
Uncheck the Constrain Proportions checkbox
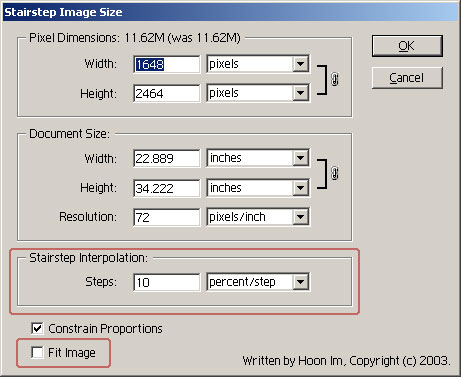tap(37, 328)
